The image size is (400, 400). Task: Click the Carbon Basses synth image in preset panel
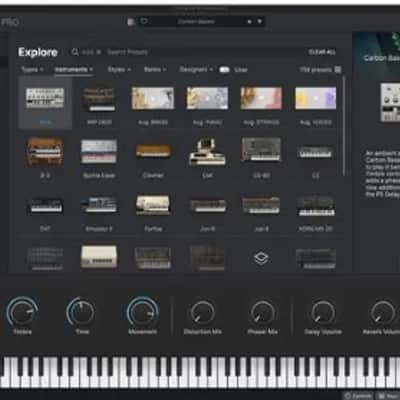[390, 102]
